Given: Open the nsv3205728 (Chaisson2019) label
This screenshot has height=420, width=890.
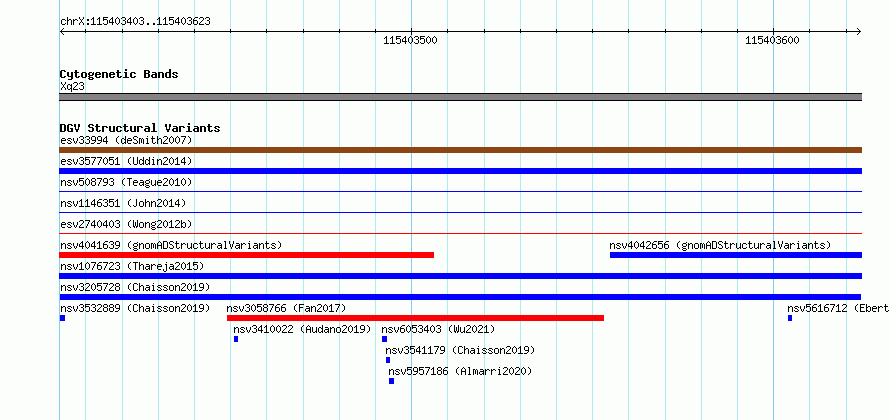Looking at the screenshot, I should coord(135,287).
